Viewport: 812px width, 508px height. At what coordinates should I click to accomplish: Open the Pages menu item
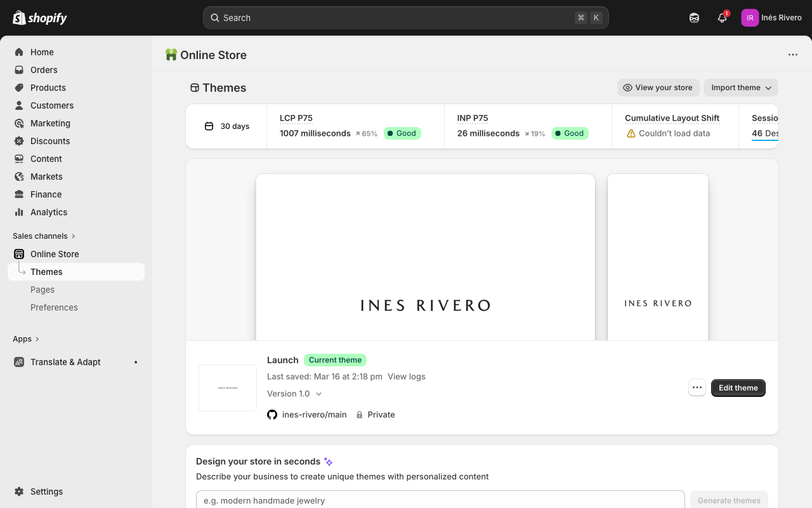point(43,290)
